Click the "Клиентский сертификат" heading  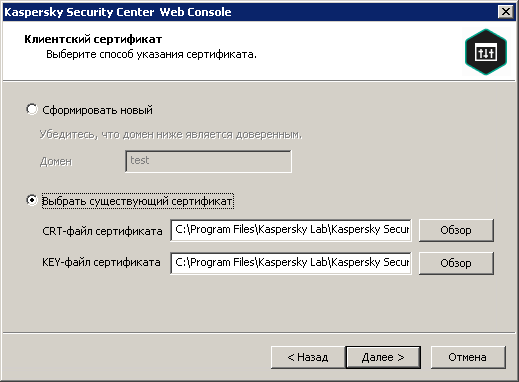click(93, 39)
